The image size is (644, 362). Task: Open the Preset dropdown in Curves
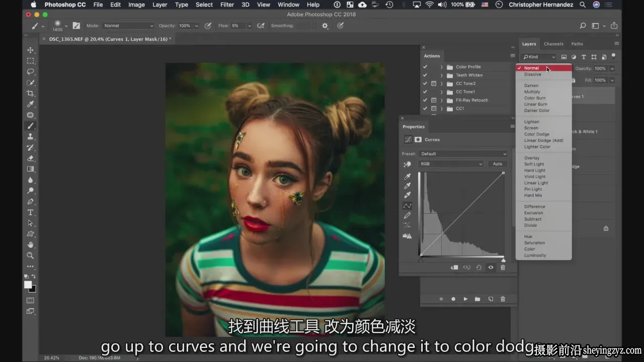[463, 154]
